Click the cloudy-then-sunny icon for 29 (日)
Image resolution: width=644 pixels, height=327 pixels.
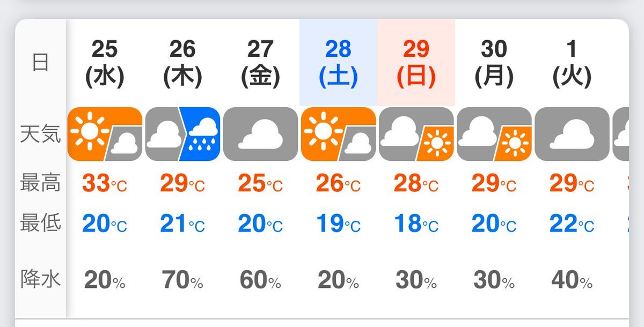click(416, 134)
